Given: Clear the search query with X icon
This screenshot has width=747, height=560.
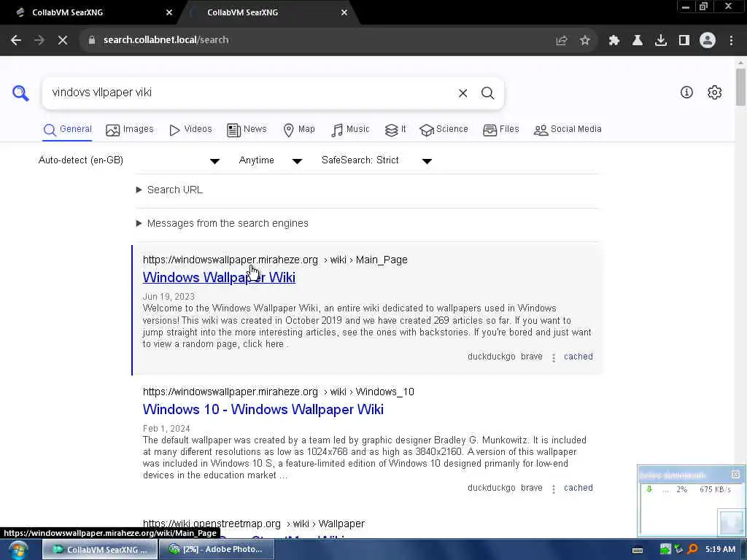Looking at the screenshot, I should (x=462, y=93).
